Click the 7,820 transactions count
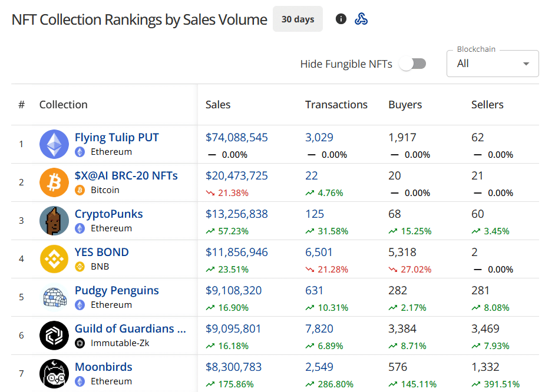This screenshot has width=555, height=392. [319, 329]
